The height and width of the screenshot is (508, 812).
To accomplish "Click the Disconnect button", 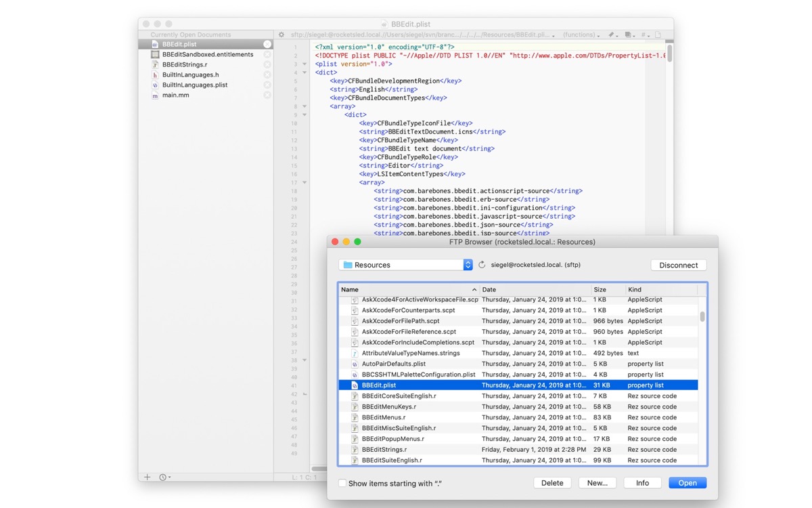I will tap(678, 265).
